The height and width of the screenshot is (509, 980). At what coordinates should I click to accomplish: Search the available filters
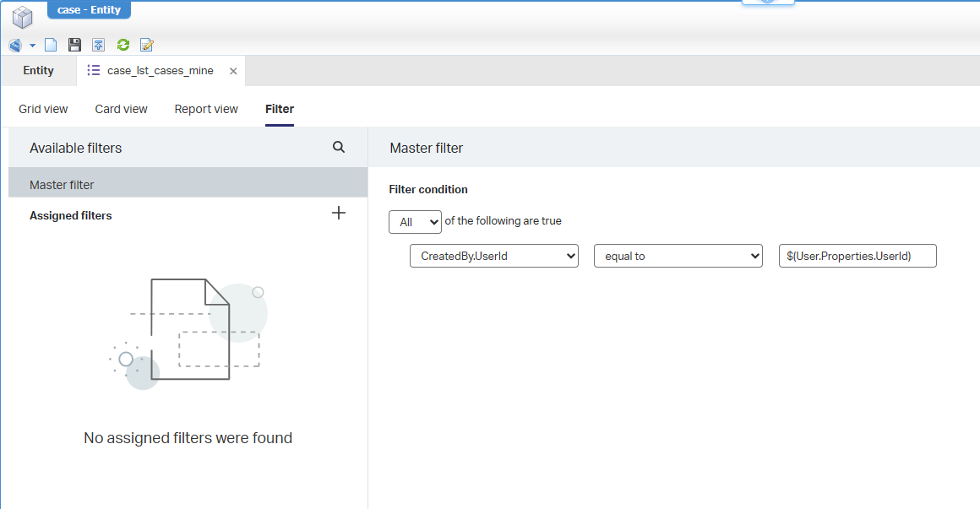339,147
